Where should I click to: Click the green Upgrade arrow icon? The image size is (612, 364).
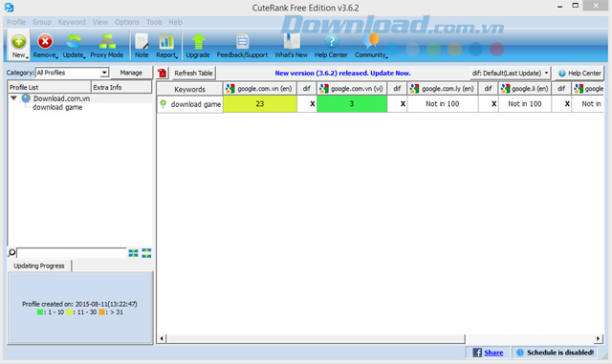[x=198, y=41]
